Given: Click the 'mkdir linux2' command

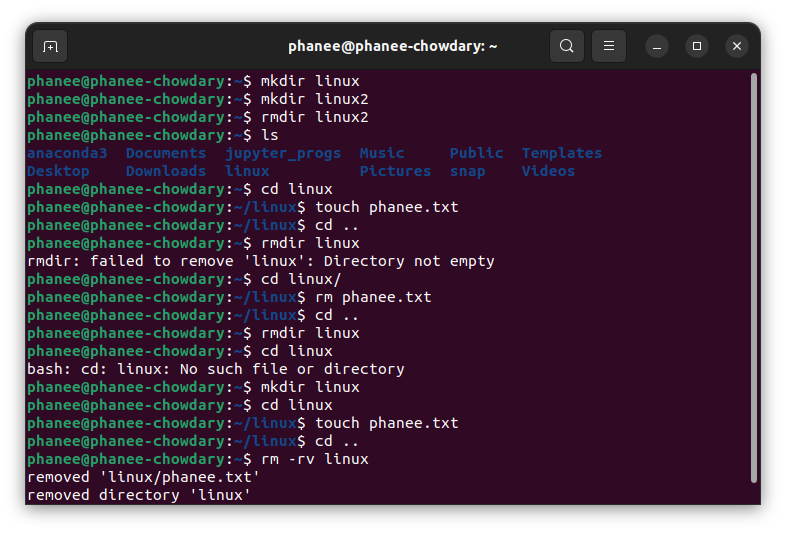Looking at the screenshot, I should (x=315, y=99).
